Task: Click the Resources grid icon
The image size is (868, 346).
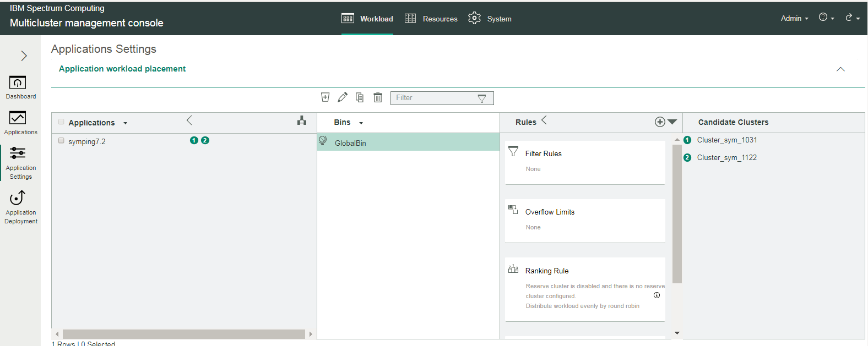Action: point(410,19)
